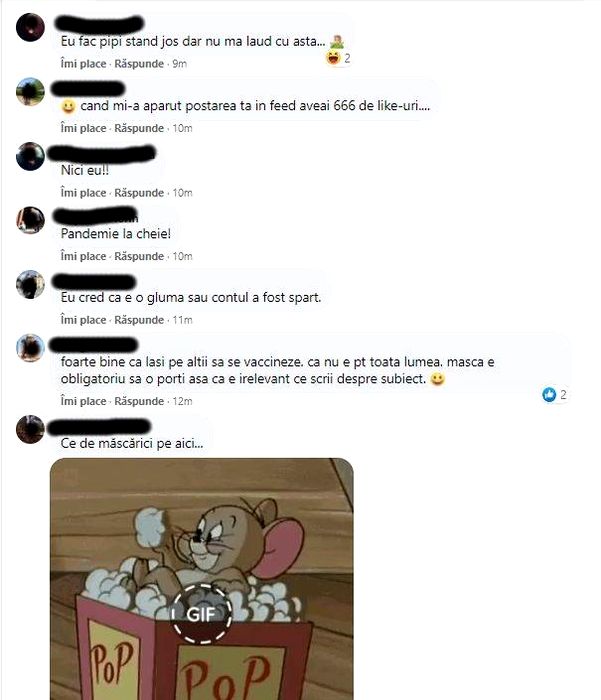Reply to the 'Eu fac pipi stand jos' comment
Viewport: 601px width, 700px height.
click(x=139, y=64)
